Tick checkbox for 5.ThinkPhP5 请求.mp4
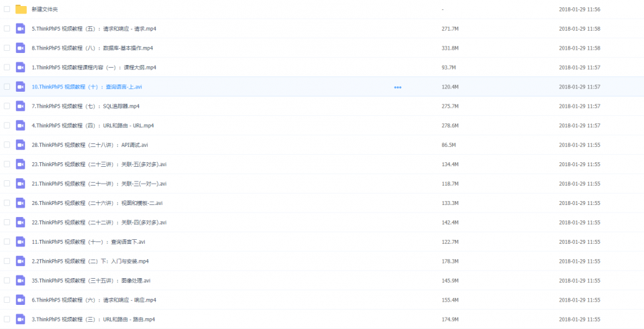This screenshot has width=644, height=329. click(7, 28)
